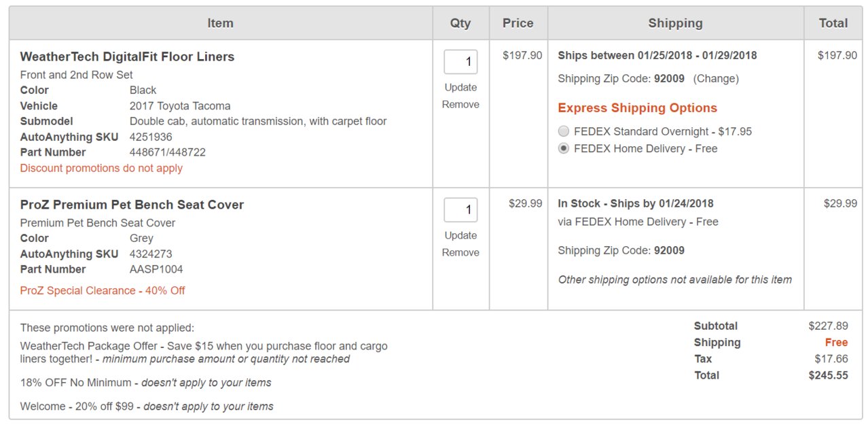The height and width of the screenshot is (429, 868).
Task: Click the Item column header
Action: 220,23
